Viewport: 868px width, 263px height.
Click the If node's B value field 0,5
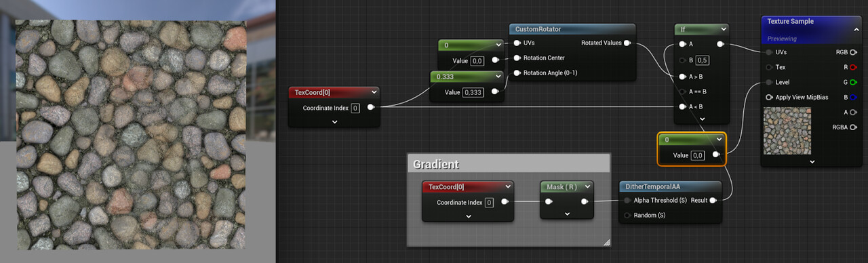coord(703,60)
